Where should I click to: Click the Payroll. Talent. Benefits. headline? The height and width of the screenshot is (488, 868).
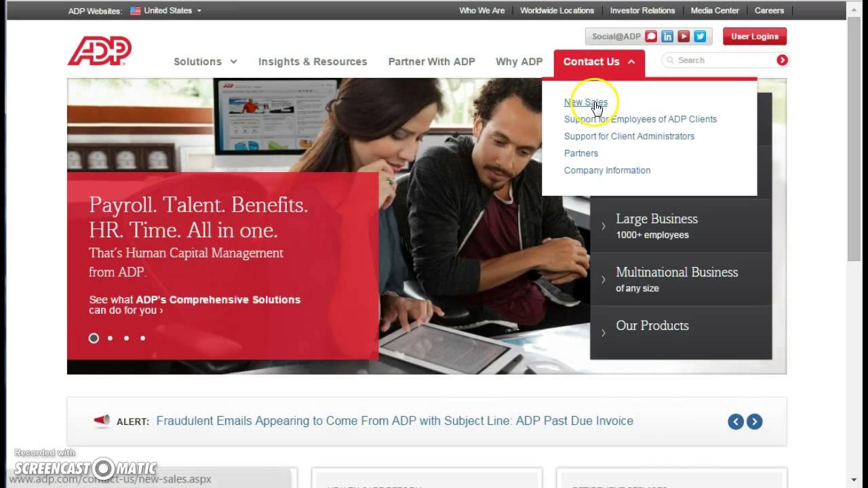point(199,217)
